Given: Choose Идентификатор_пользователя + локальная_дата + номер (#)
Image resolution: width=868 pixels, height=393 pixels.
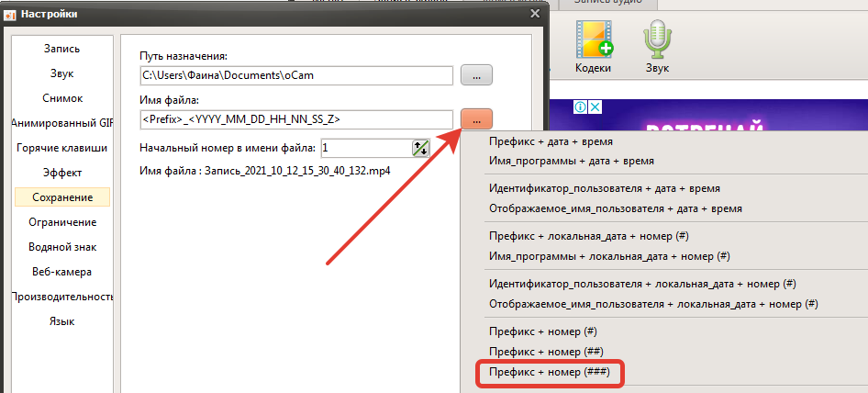Looking at the screenshot, I should pos(642,284).
